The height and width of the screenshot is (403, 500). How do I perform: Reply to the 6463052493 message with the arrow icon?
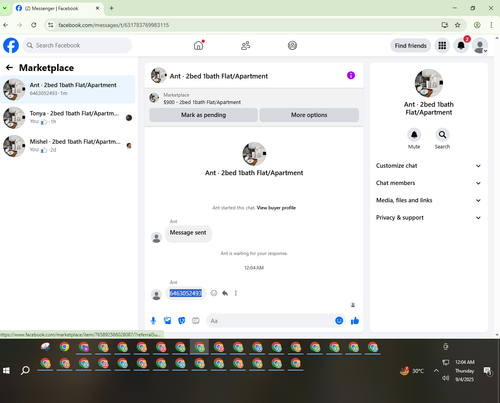tap(225, 293)
